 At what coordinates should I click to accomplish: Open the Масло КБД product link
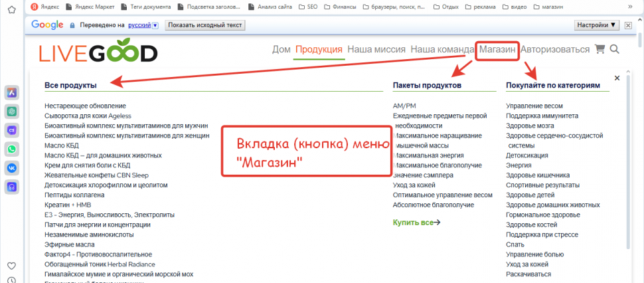pos(62,145)
